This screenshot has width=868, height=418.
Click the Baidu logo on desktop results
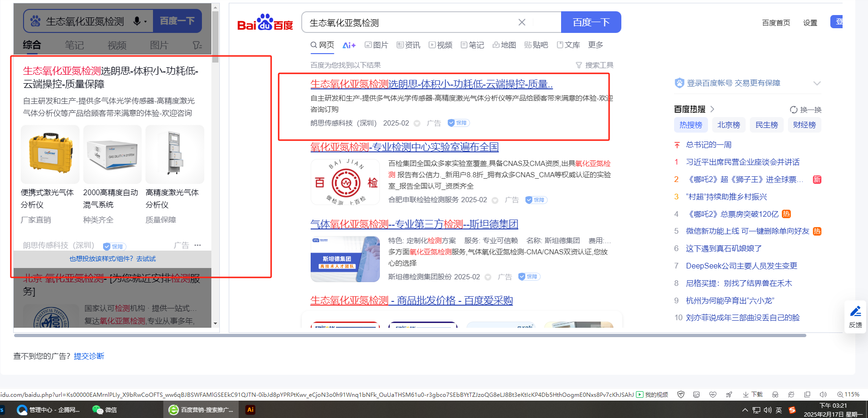265,23
